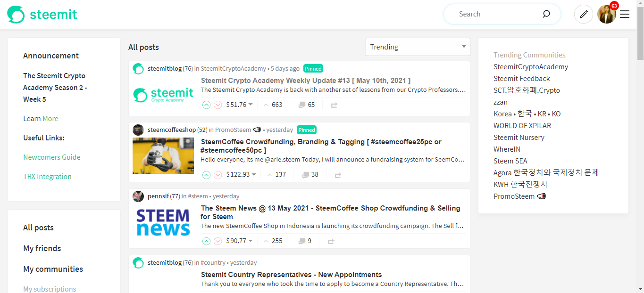The width and height of the screenshot is (644, 293).
Task: Open pennsif author name link
Action: coord(158,196)
